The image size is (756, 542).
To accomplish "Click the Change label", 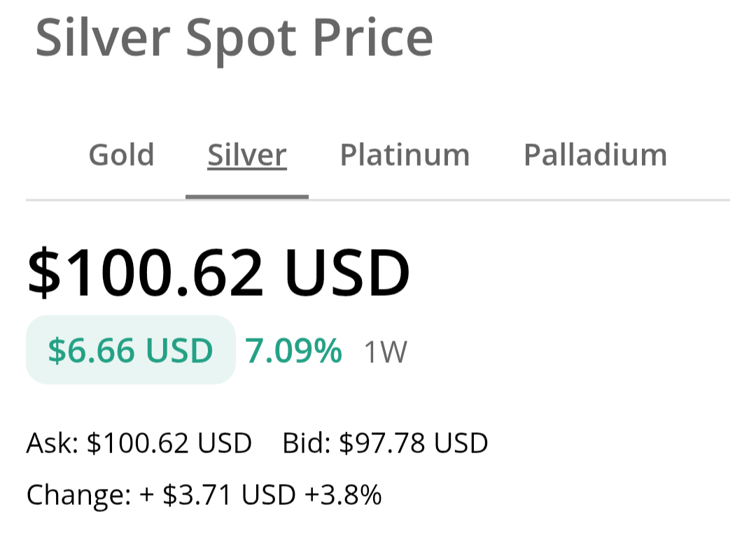I will click(78, 495).
